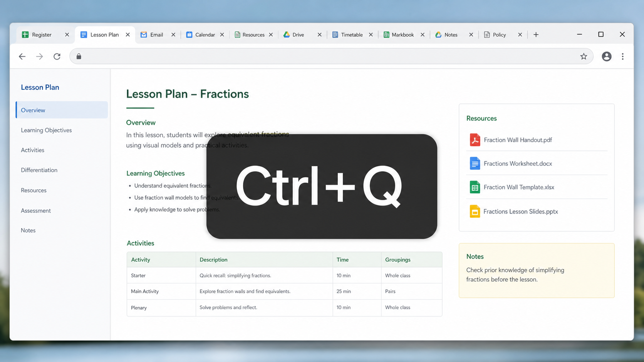Maximize the browser window
The width and height of the screenshot is (644, 362).
tap(600, 35)
